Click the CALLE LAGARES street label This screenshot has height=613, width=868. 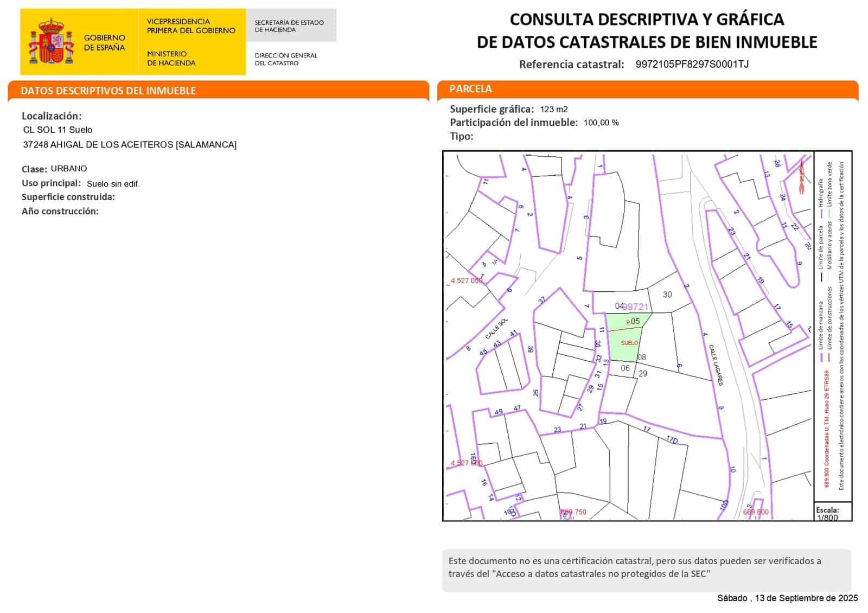(x=716, y=365)
